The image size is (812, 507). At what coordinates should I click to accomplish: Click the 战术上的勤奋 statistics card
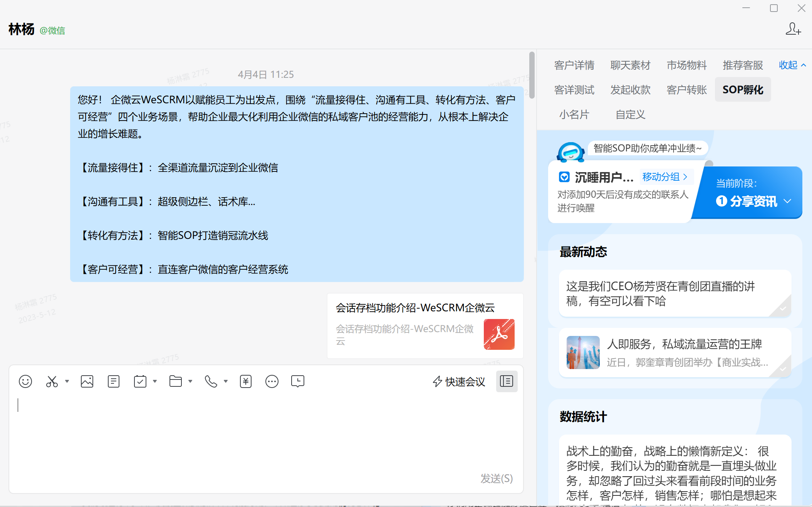(x=675, y=471)
